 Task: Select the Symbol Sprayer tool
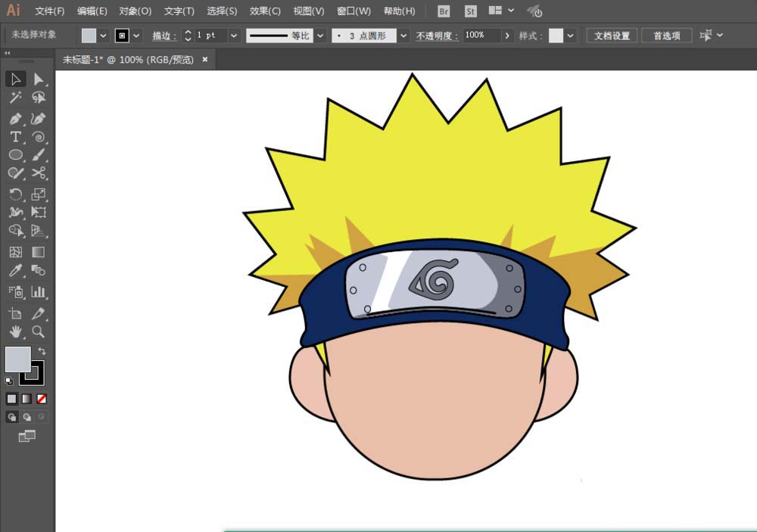point(15,291)
